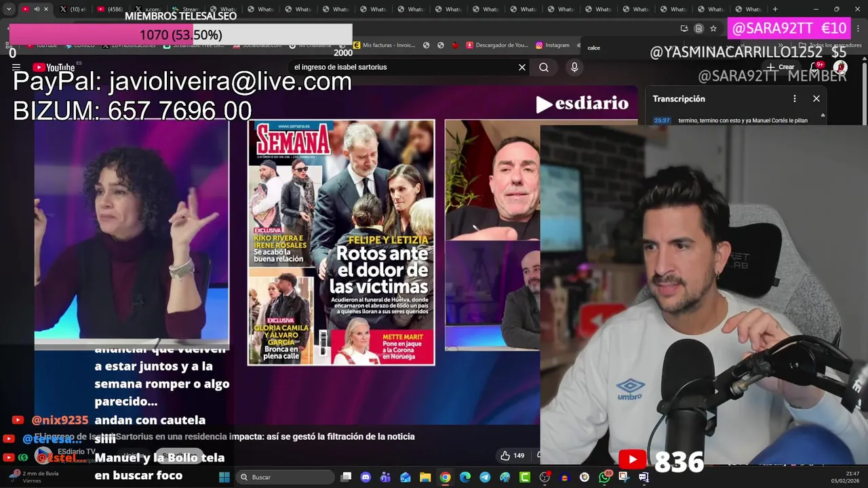Select the Semana magazine cover image
The image size is (868, 488).
tap(341, 242)
